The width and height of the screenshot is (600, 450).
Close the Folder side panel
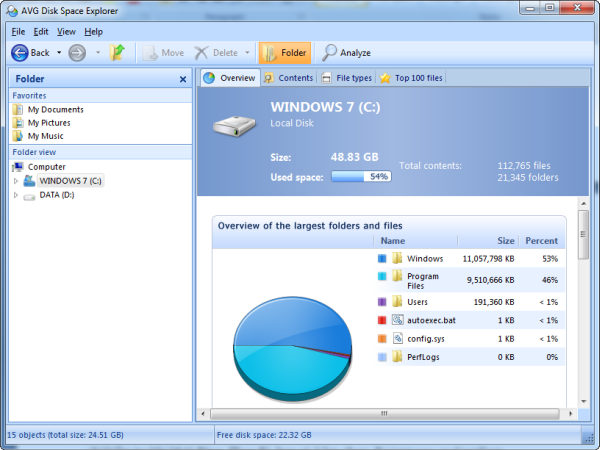pyautogui.click(x=183, y=79)
